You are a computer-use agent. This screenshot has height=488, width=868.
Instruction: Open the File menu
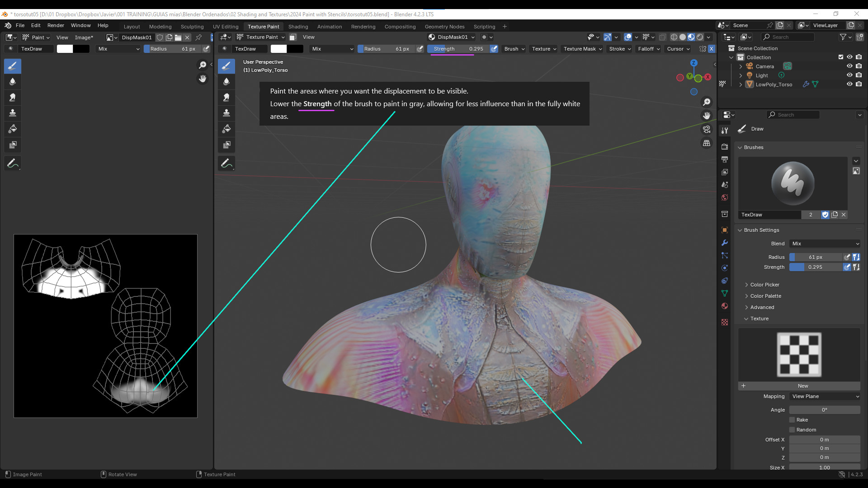click(x=20, y=25)
